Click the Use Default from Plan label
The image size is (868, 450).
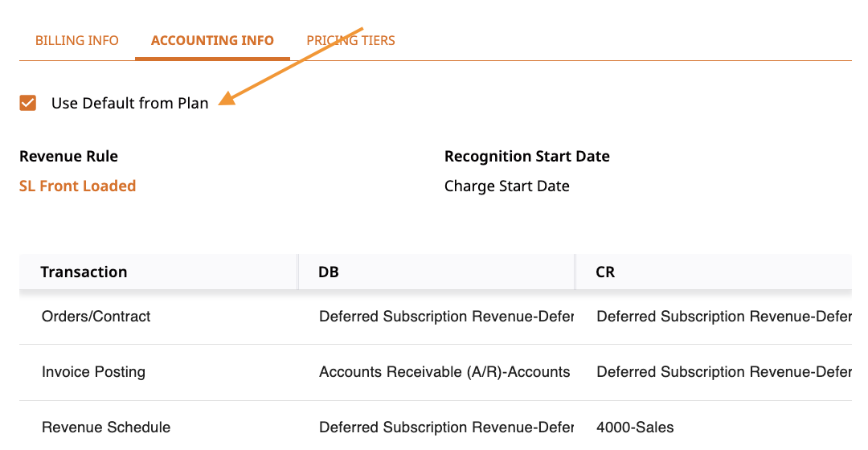coord(130,103)
